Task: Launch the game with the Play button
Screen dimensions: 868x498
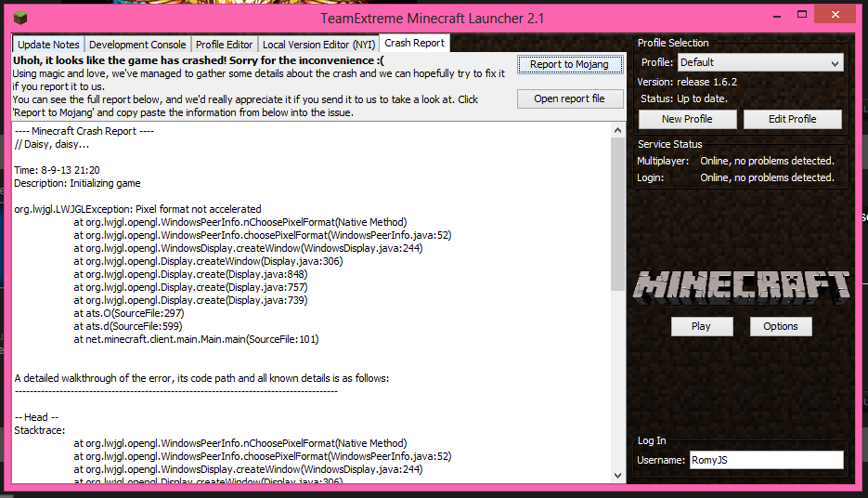Action: (x=702, y=326)
